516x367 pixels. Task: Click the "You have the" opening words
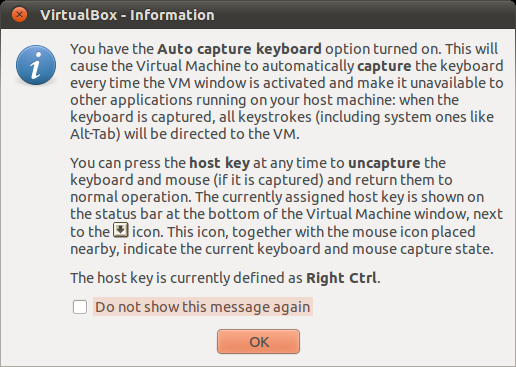(112, 49)
